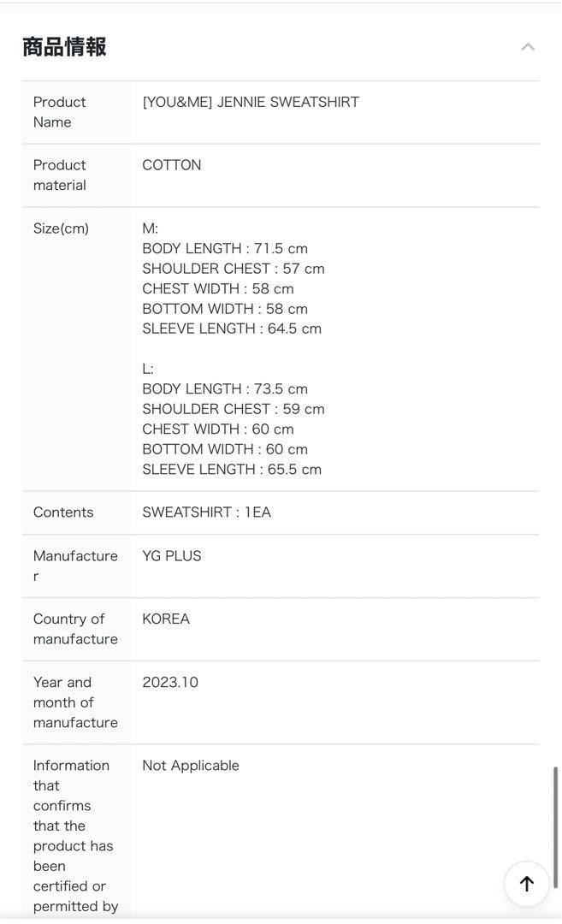Click the Not Applicable certification value
Viewport: 562px width, 924px height.
pyautogui.click(x=191, y=766)
